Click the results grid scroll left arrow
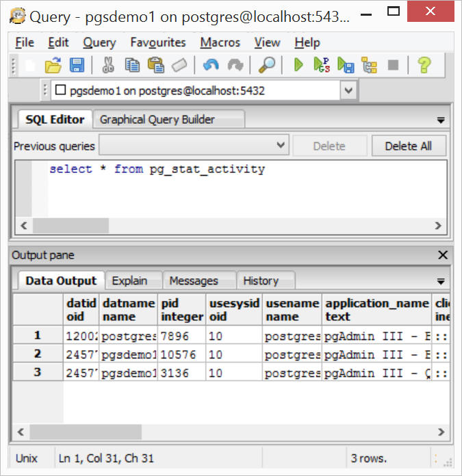The height and width of the screenshot is (476, 462). coord(21,432)
